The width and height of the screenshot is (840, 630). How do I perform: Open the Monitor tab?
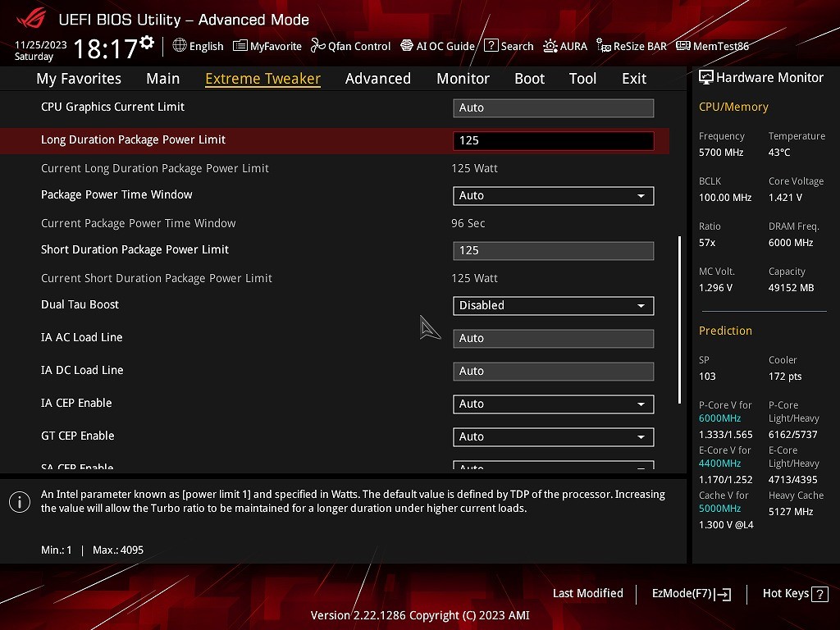coord(463,78)
